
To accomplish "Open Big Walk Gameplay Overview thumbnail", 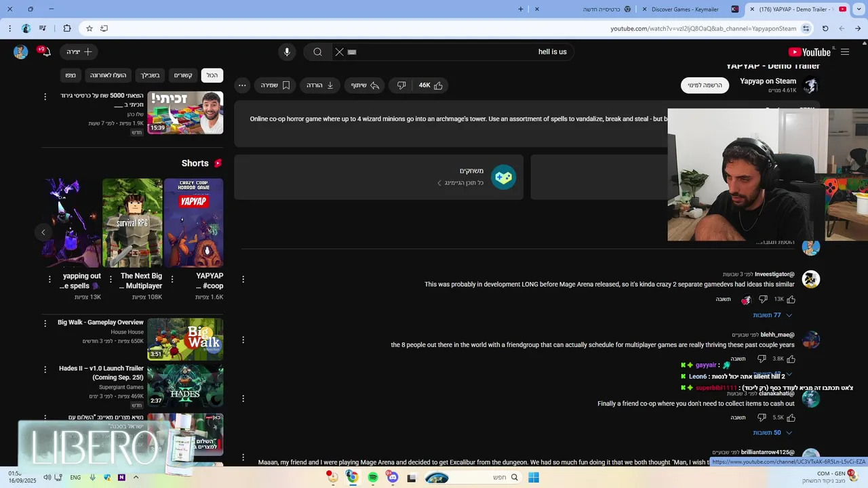I will click(x=185, y=340).
